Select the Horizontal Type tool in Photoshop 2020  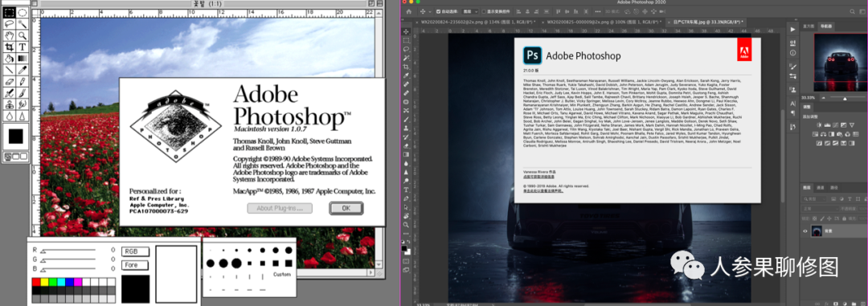pyautogui.click(x=407, y=190)
